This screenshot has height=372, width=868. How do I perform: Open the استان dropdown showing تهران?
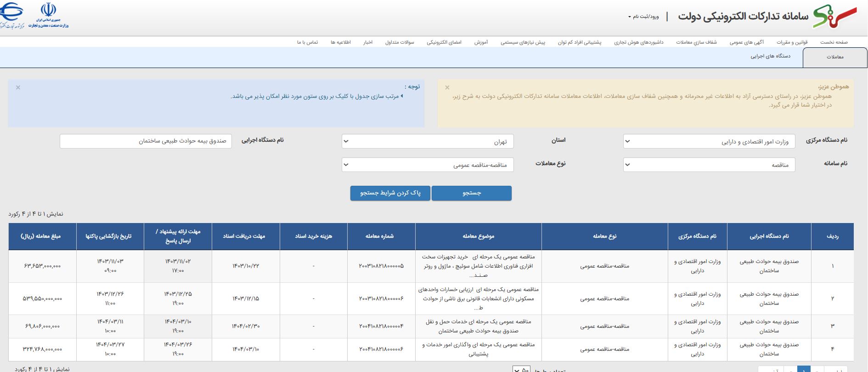pos(427,142)
